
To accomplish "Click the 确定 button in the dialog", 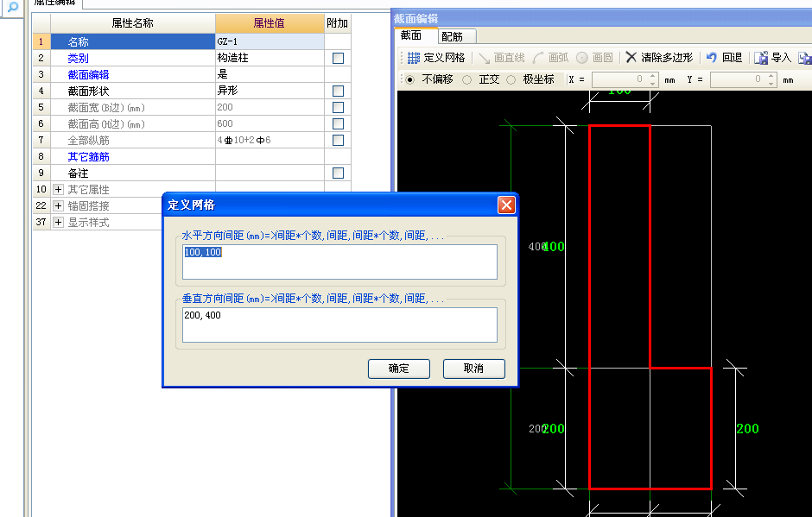I will pos(399,369).
